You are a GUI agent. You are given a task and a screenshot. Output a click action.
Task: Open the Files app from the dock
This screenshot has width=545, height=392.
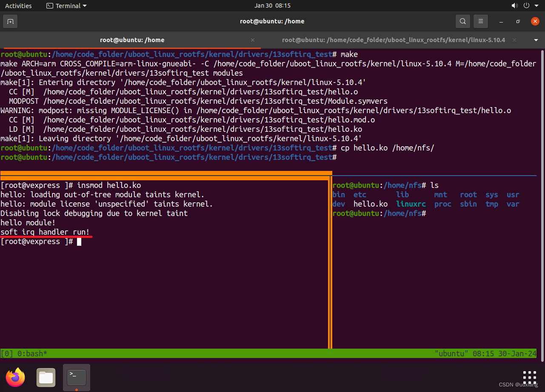click(46, 378)
